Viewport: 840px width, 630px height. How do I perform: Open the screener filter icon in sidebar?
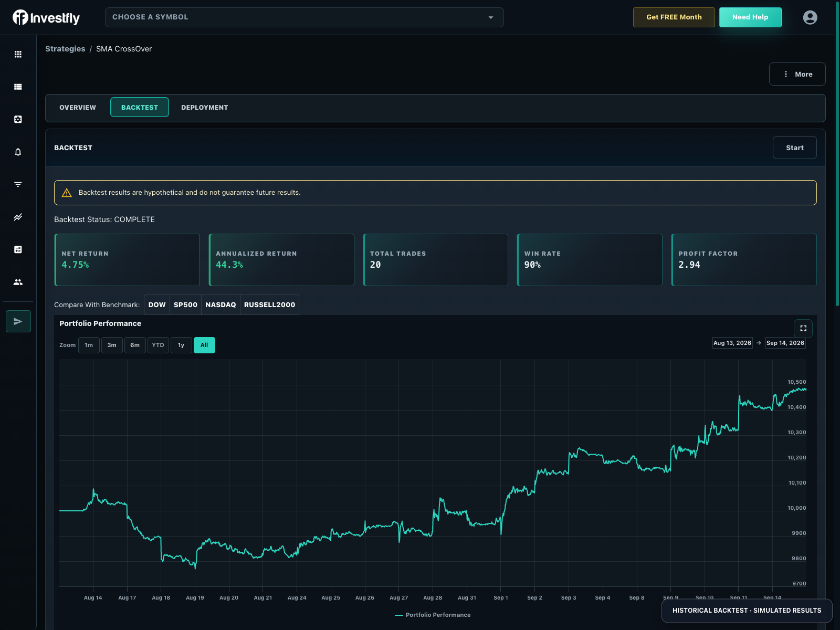[x=18, y=184]
